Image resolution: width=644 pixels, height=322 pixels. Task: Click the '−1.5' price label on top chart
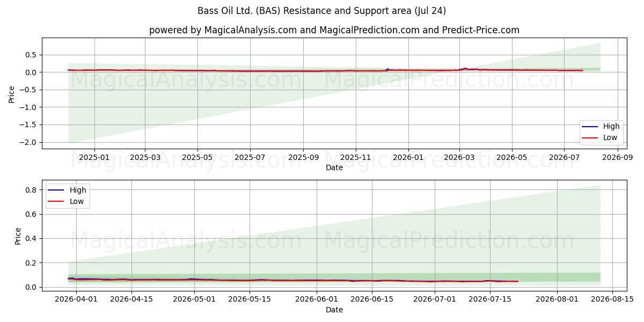pyautogui.click(x=29, y=125)
